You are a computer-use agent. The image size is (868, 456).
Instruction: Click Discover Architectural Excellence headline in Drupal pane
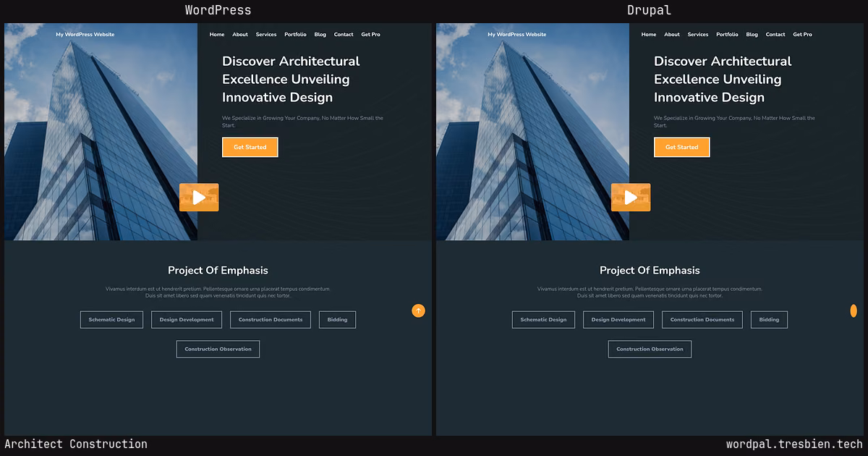pyautogui.click(x=723, y=80)
